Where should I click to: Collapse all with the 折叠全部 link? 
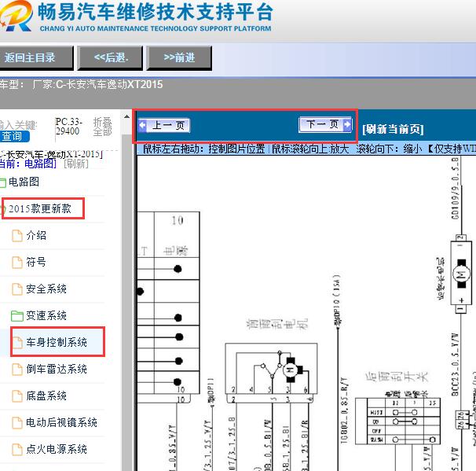[103, 127]
